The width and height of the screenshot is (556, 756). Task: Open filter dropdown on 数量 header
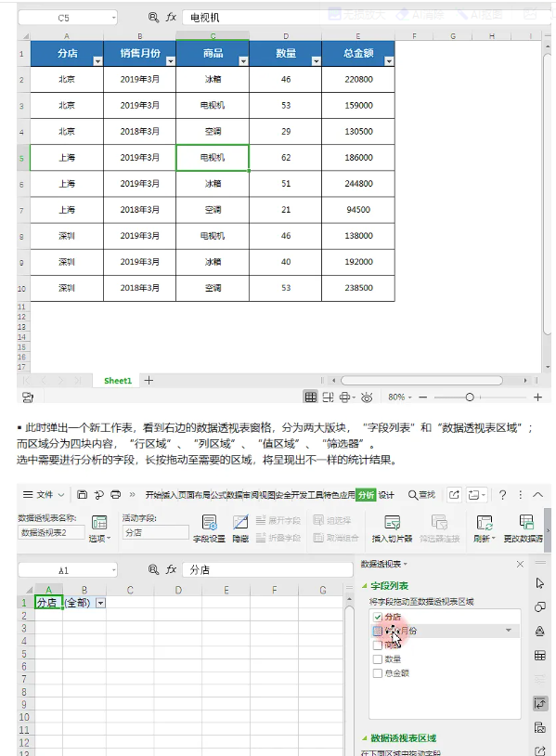coord(317,61)
